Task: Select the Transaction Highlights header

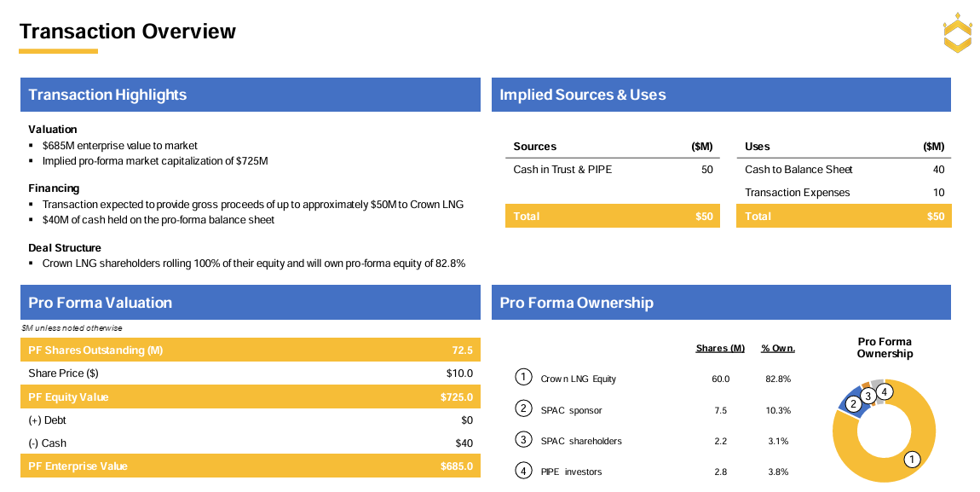Action: tap(250, 95)
